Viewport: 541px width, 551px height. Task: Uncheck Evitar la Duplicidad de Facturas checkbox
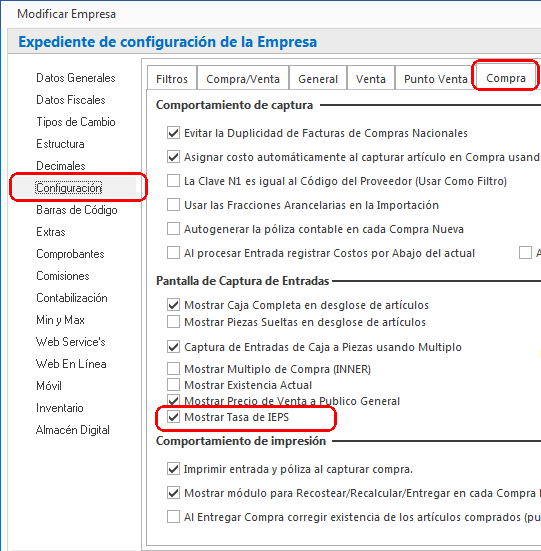(x=174, y=133)
